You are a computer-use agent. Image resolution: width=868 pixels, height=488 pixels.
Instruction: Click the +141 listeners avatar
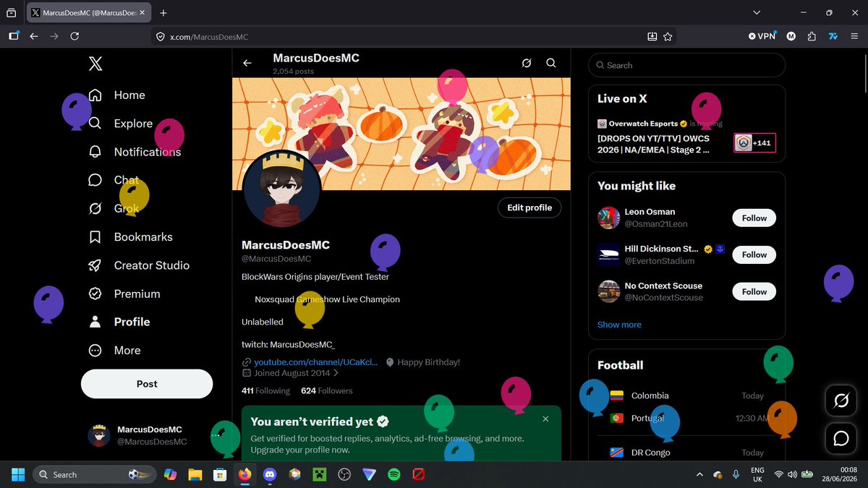click(x=754, y=143)
